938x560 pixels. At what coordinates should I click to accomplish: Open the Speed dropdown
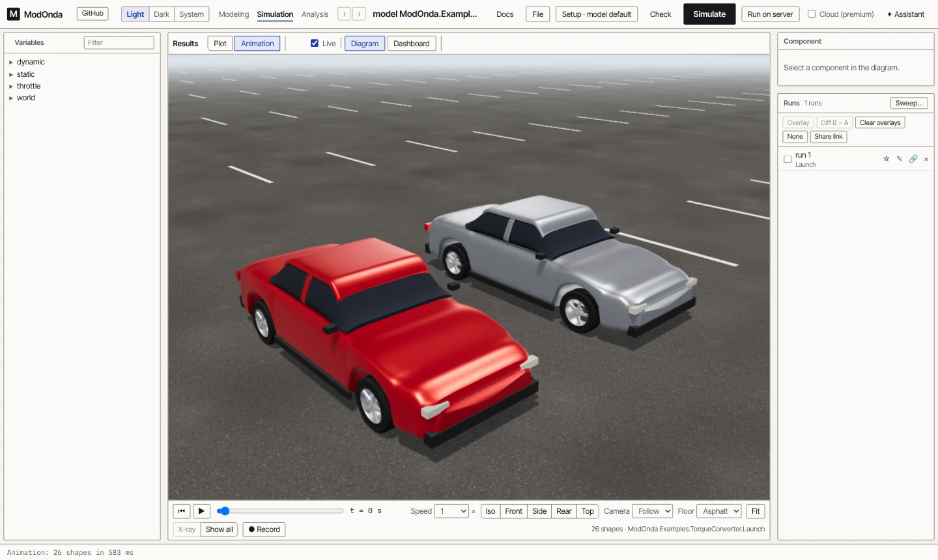[451, 511]
